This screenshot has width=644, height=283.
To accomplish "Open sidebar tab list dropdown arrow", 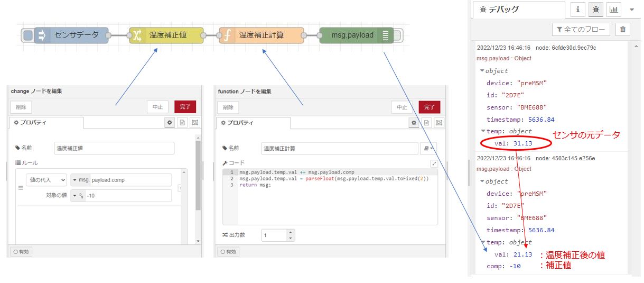I will (632, 10).
